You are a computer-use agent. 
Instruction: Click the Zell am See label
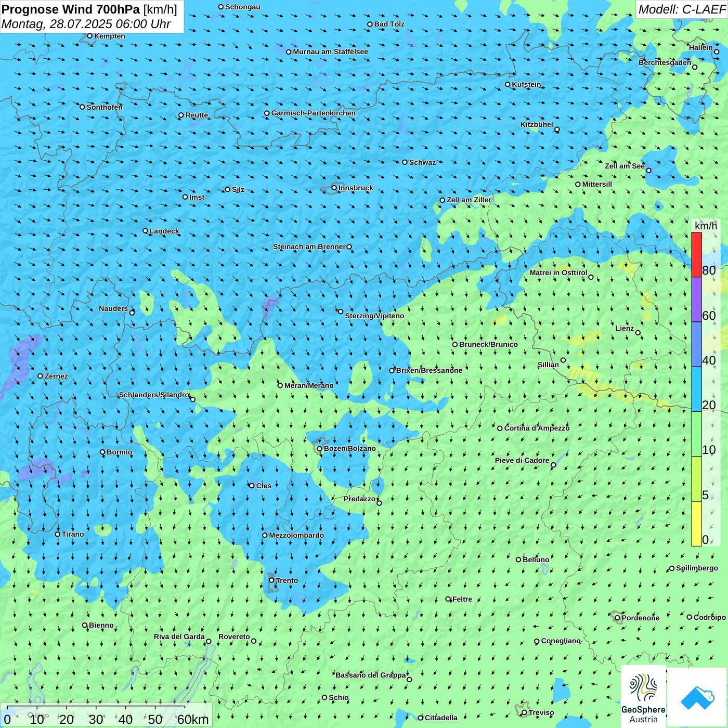[x=625, y=166]
